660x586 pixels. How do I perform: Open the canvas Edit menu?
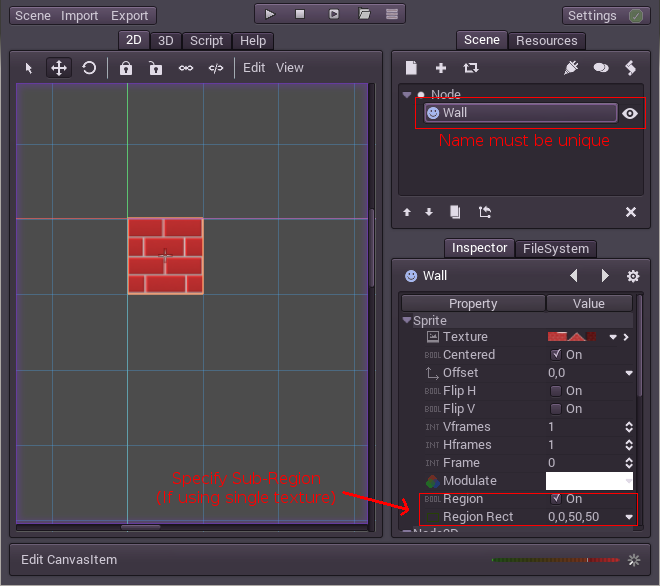(254, 68)
